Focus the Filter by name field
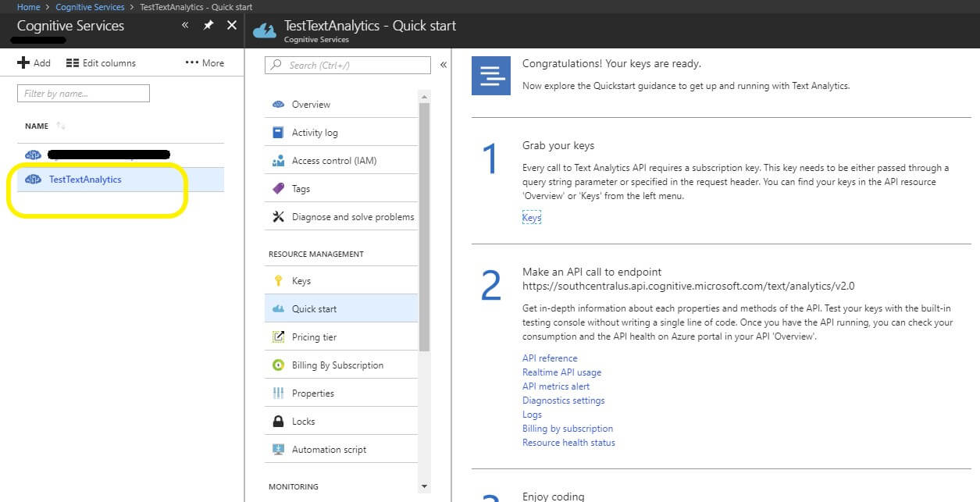The image size is (980, 502). point(84,94)
